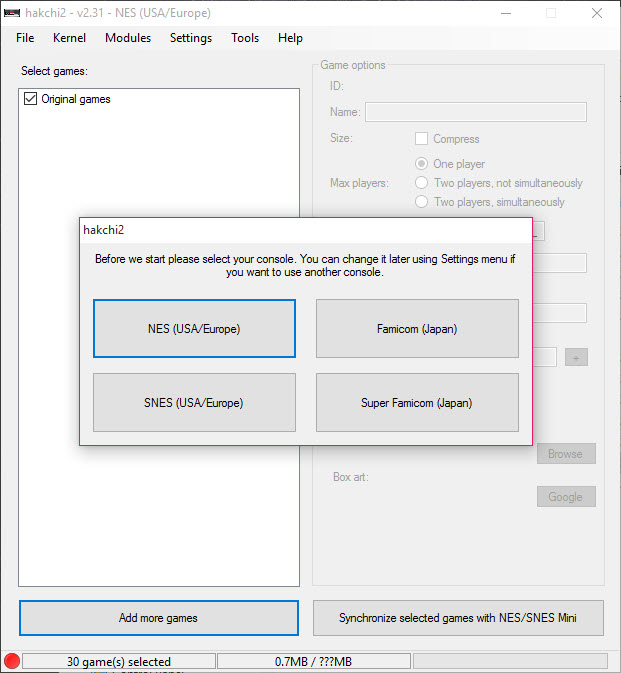Image resolution: width=621 pixels, height=673 pixels.
Task: Minimize the hakchi2 window
Action: pos(506,13)
